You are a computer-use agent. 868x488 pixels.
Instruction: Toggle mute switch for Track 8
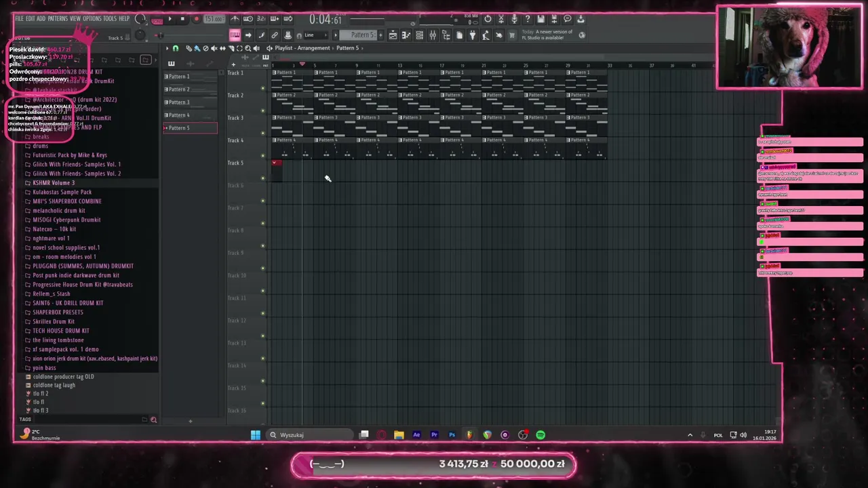coord(263,246)
